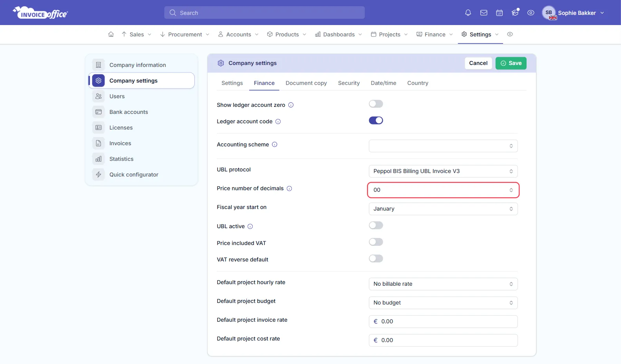Open the Procurement menu
The width and height of the screenshot is (621, 364).
pos(185,34)
